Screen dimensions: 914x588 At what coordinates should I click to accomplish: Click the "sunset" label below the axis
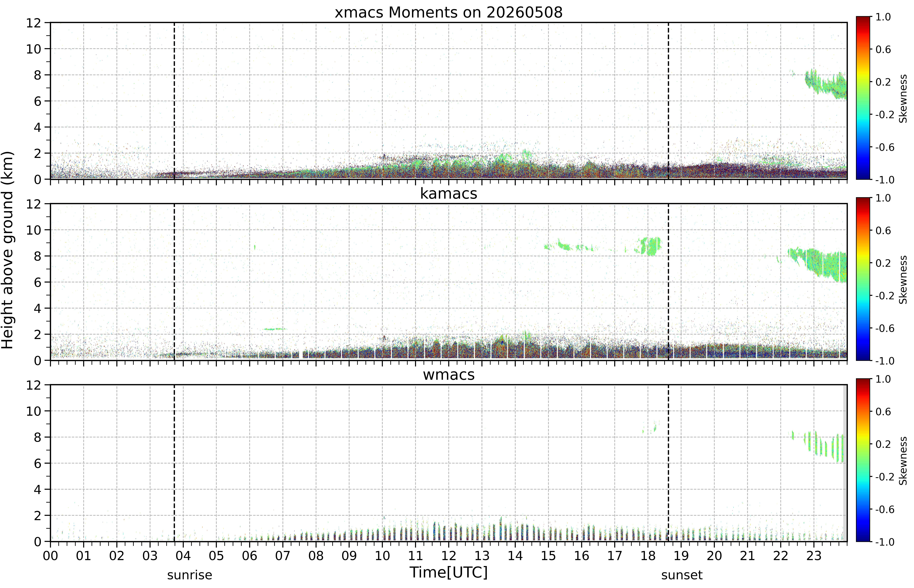click(682, 575)
